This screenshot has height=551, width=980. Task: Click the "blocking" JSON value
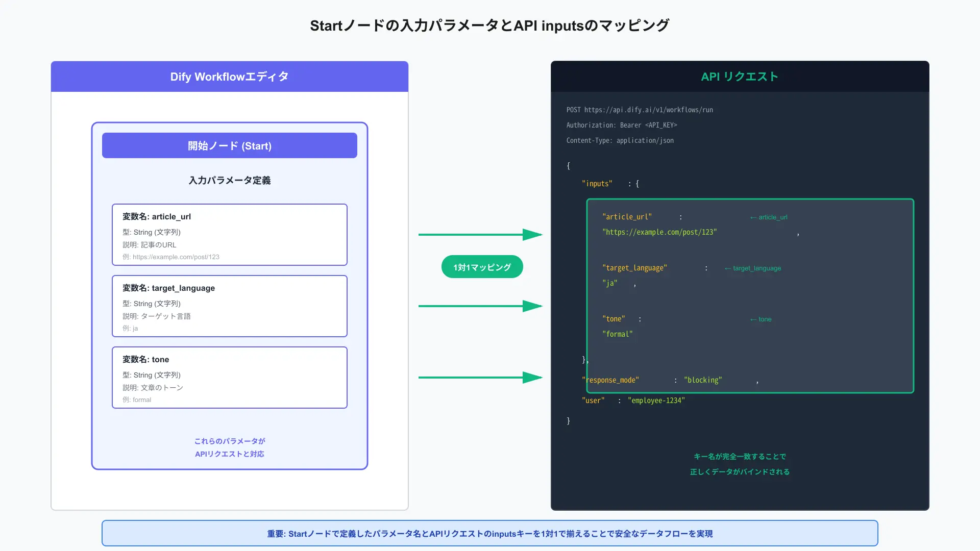(703, 380)
